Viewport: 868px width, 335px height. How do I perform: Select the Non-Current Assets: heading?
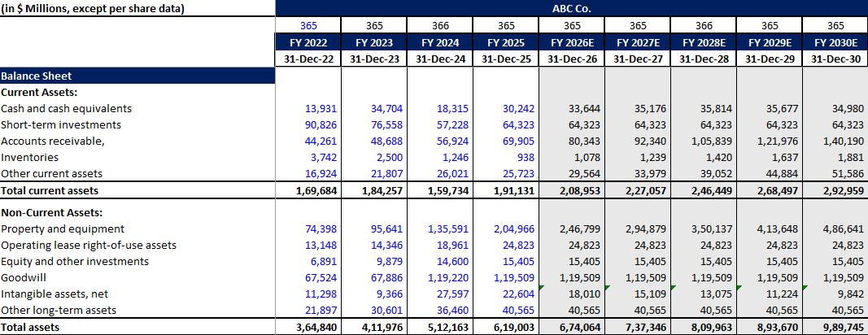[x=53, y=213]
